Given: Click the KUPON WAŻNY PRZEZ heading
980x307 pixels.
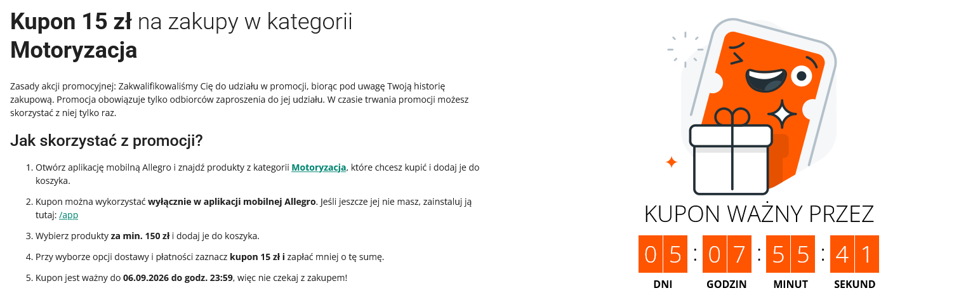Looking at the screenshot, I should click(x=759, y=214).
